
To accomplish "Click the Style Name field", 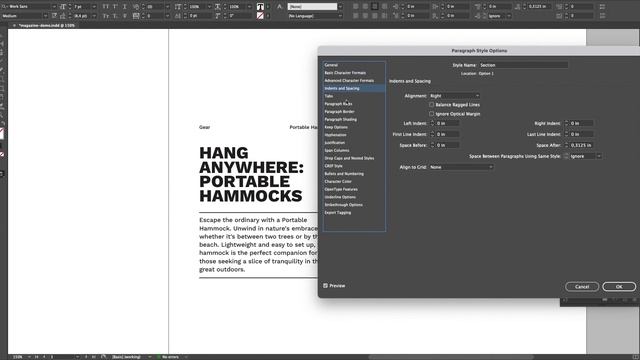I will pyautogui.click(x=523, y=65).
